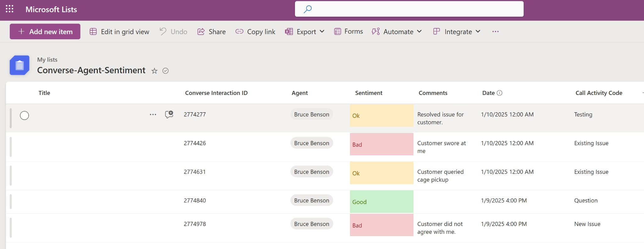
Task: Open the Forms command
Action: pos(348,31)
